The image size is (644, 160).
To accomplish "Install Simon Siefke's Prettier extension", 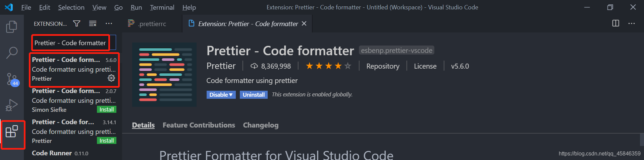I will 107,109.
